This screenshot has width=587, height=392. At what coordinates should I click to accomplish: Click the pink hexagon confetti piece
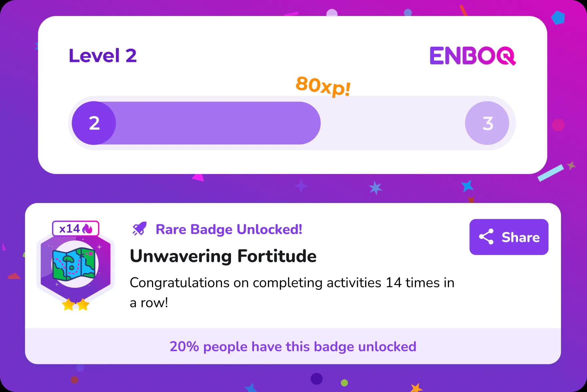[558, 125]
